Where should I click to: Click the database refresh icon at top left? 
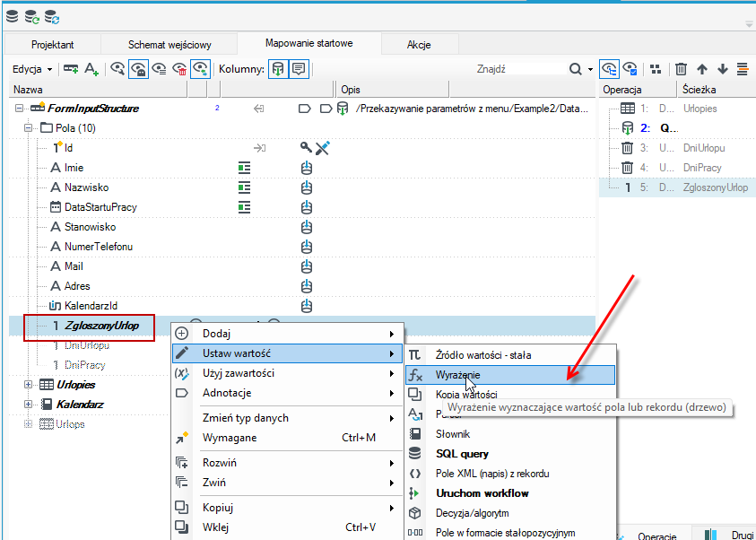click(x=32, y=18)
